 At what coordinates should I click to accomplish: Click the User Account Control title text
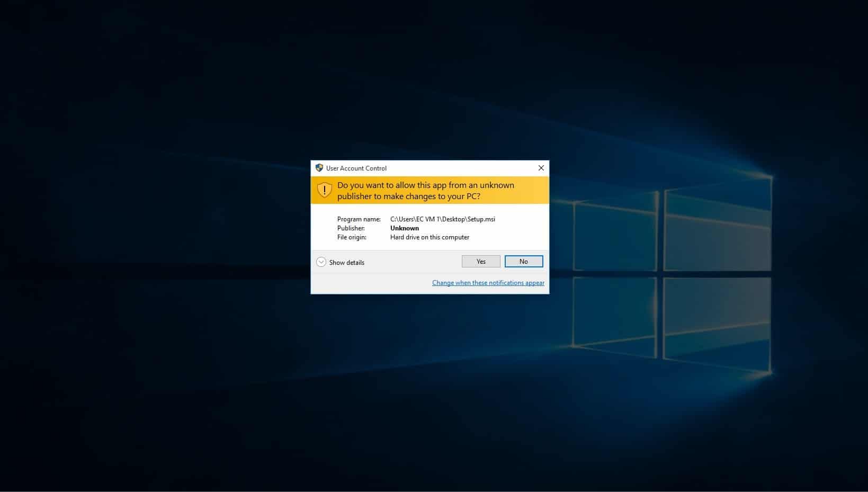(x=356, y=168)
